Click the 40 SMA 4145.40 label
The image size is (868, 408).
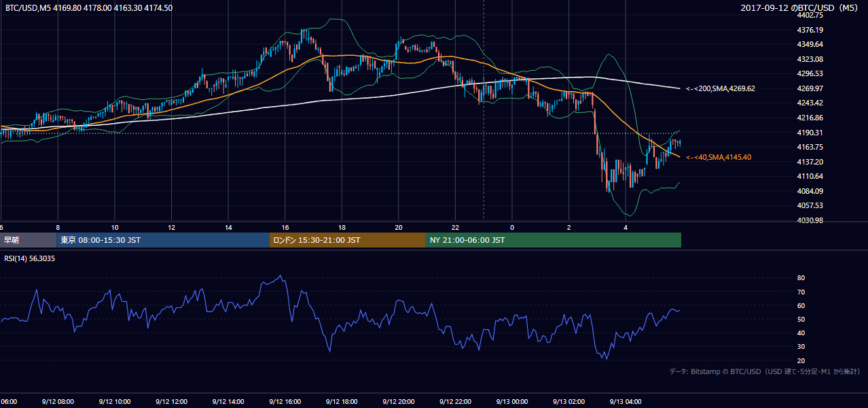tap(718, 158)
